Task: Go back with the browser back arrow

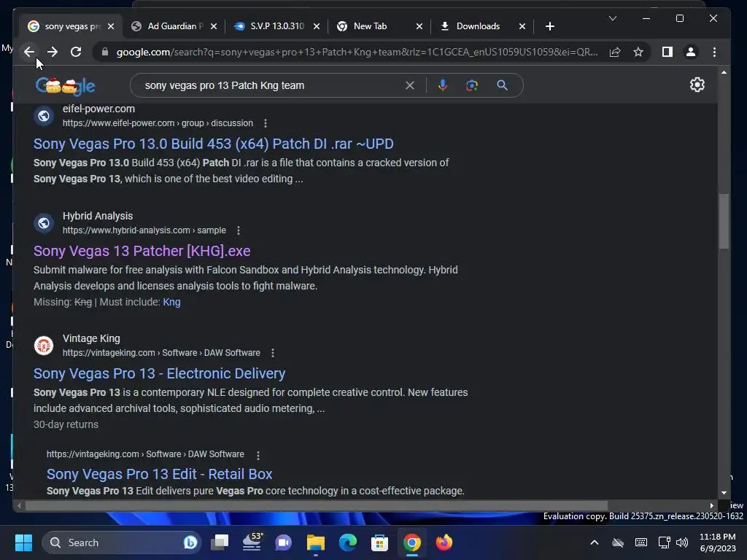Action: click(29, 52)
